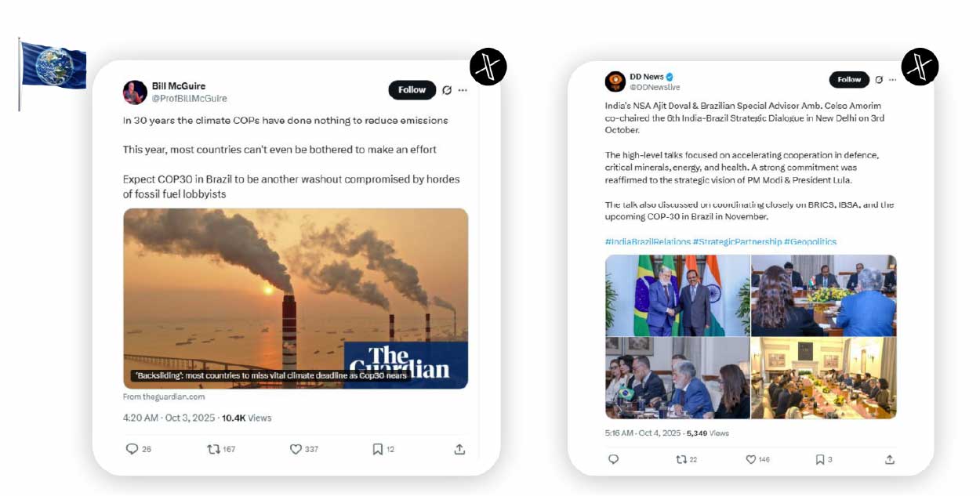
Task: Open more options menu on DD News tweet
Action: click(892, 80)
